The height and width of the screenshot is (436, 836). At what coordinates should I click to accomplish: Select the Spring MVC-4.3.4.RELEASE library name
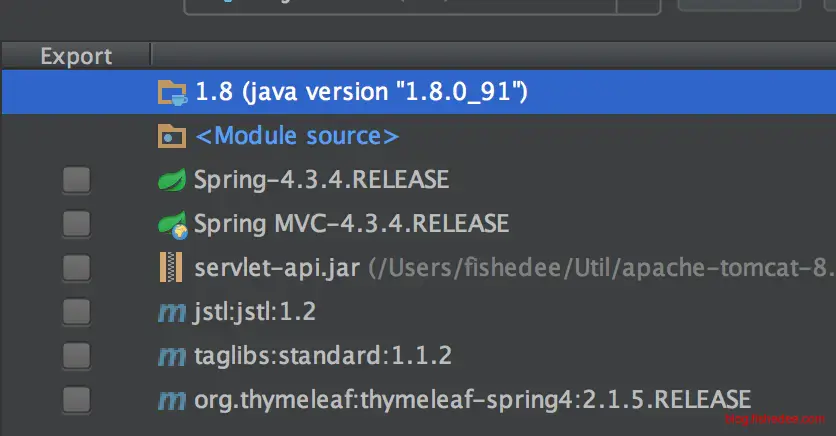pos(351,224)
